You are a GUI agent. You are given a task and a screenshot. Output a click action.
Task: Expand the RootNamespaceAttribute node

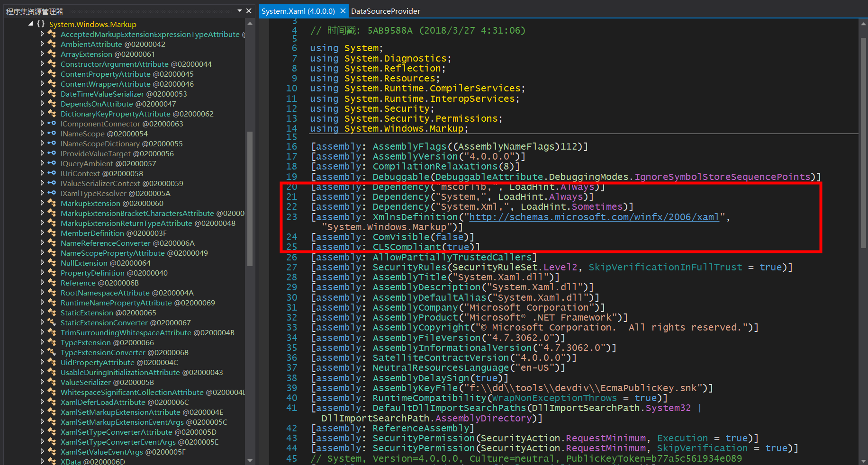[x=42, y=293]
